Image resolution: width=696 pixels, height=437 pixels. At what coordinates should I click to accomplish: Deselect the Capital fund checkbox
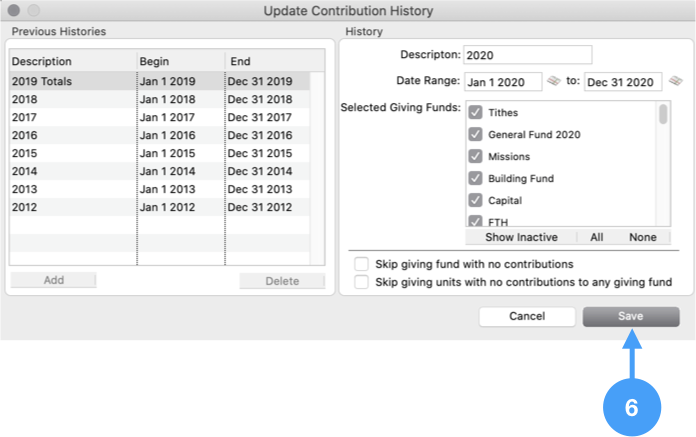pos(475,201)
